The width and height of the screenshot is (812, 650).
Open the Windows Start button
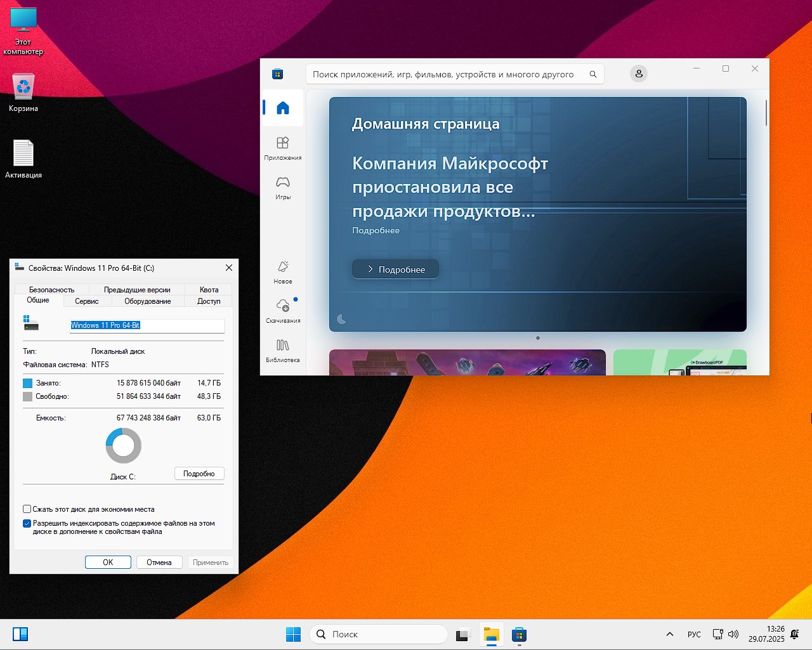[x=293, y=634]
